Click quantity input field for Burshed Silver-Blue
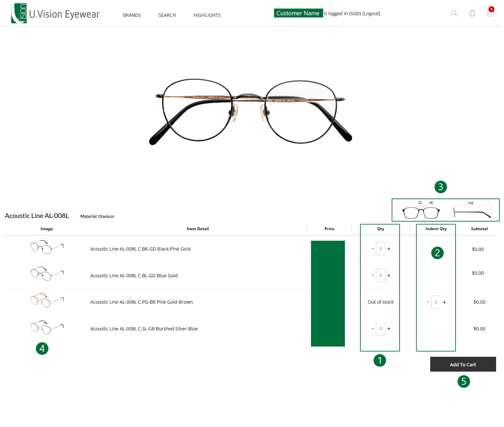 (x=380, y=329)
